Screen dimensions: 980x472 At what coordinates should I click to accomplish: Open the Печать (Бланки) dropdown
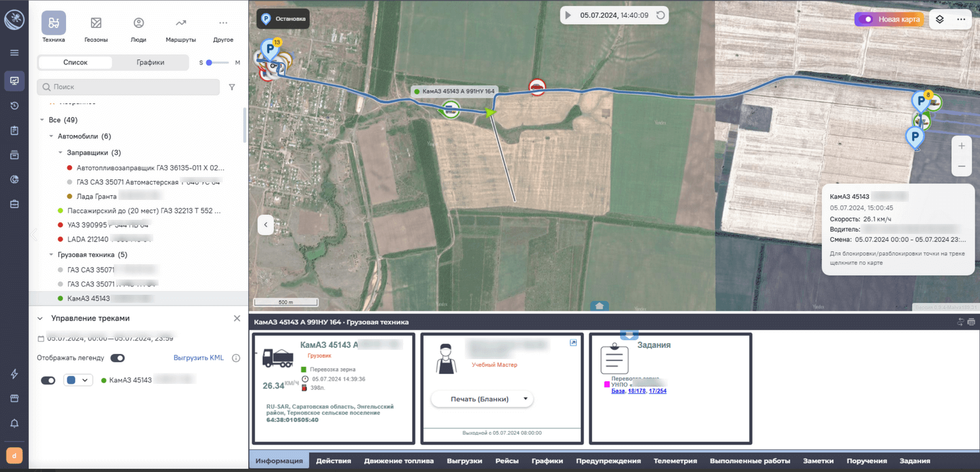click(482, 399)
